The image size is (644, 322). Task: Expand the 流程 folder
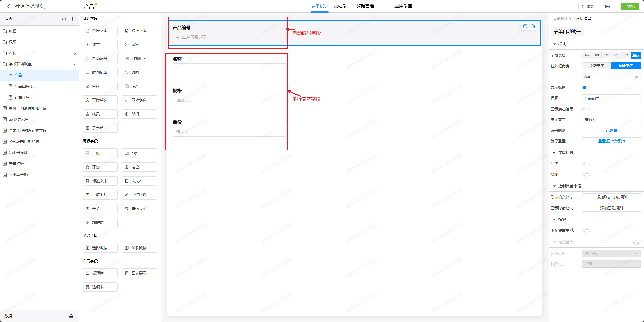pyautogui.click(x=75, y=31)
